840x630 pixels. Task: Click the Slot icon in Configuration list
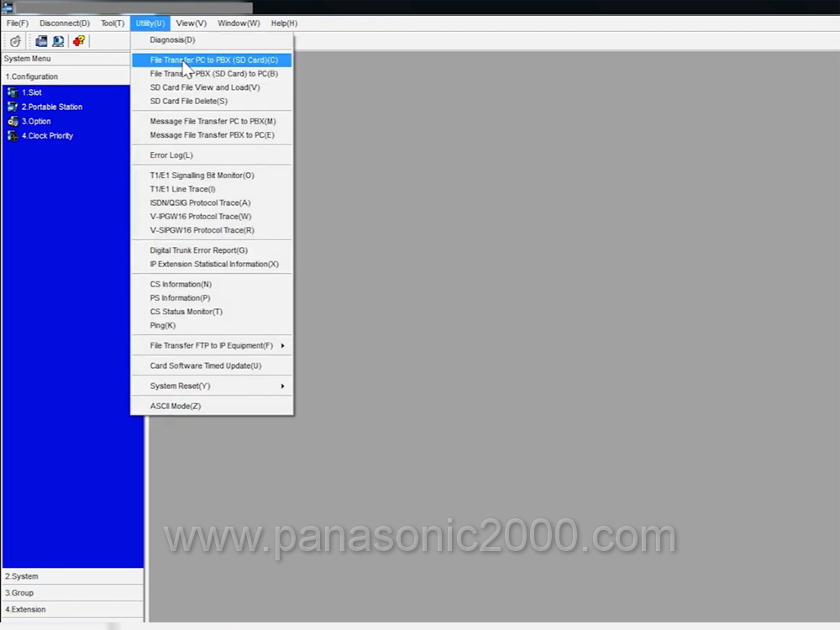point(13,92)
